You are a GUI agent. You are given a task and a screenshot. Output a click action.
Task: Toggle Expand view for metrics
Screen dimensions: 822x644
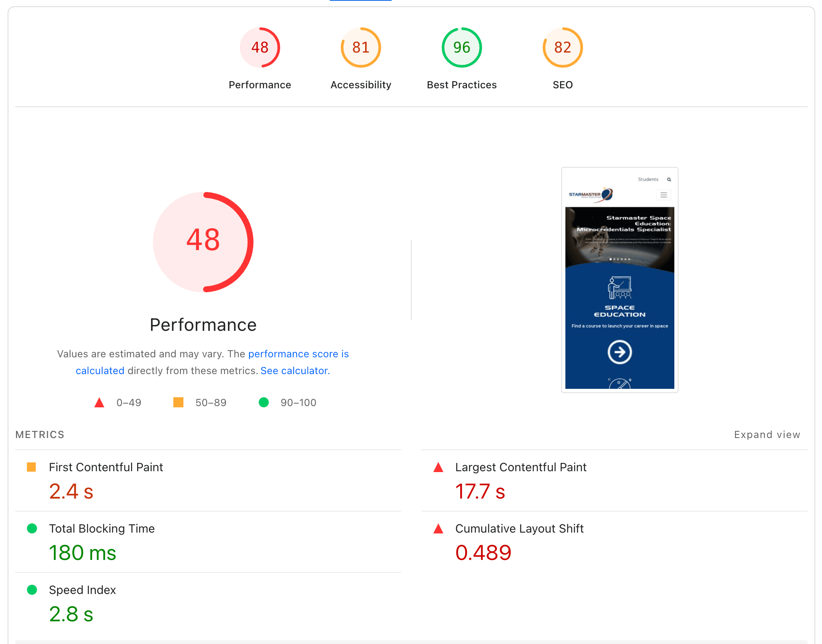pos(767,435)
